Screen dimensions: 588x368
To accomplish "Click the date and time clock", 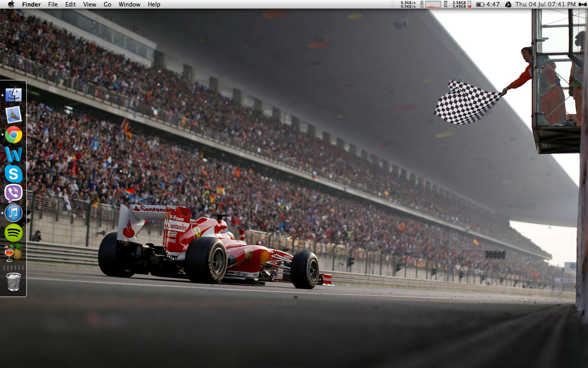I will click(x=546, y=4).
